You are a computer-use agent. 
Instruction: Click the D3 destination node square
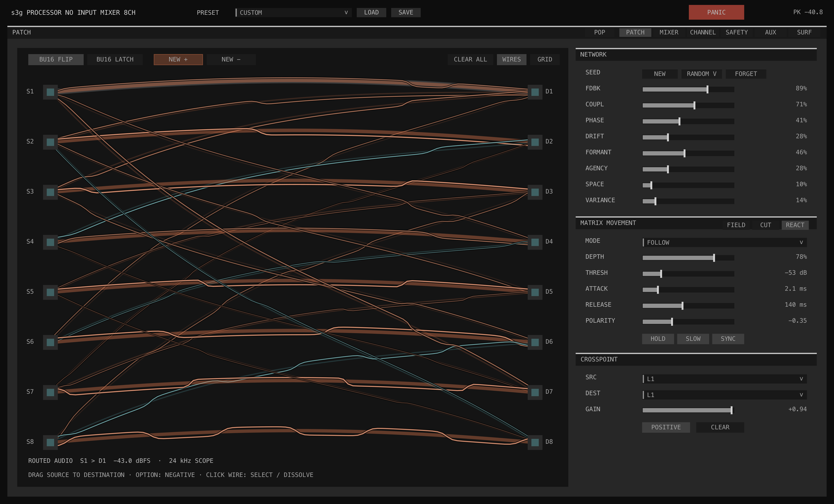click(535, 192)
